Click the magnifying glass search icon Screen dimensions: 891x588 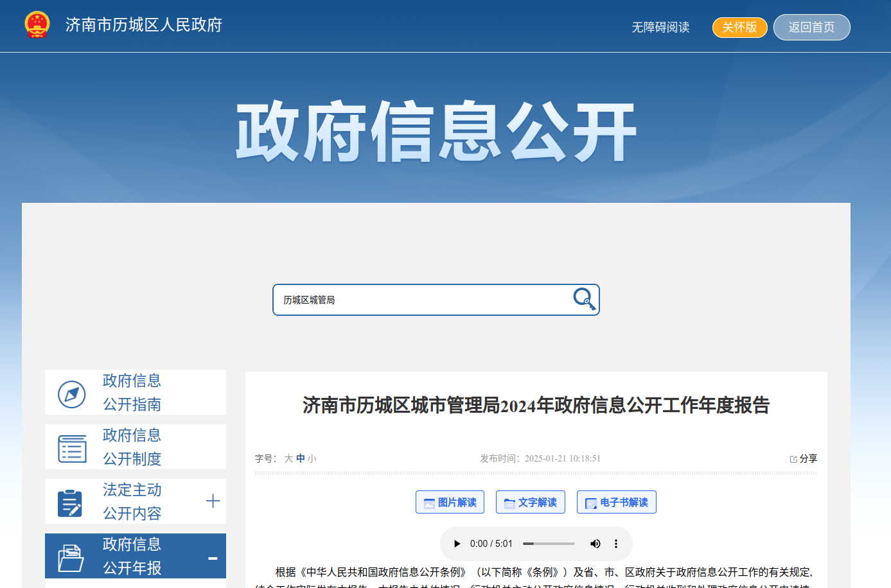coord(584,299)
